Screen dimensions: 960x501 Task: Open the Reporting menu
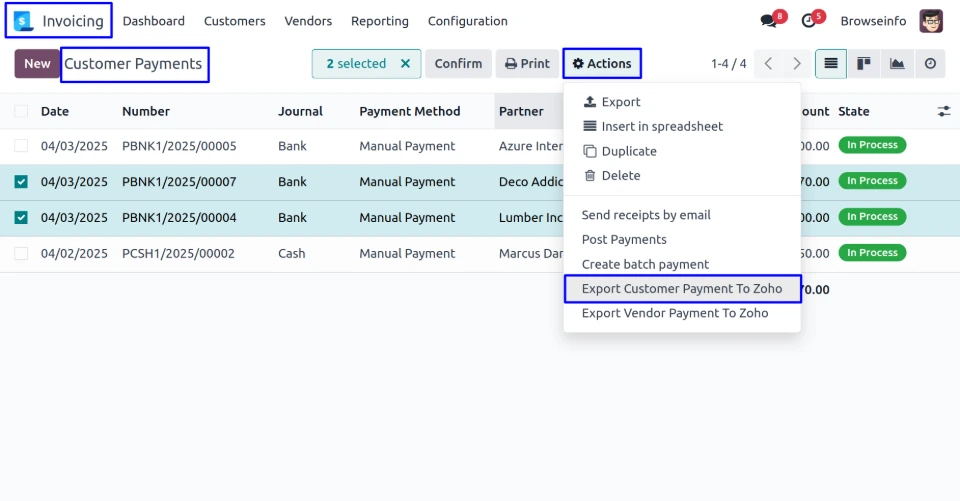click(x=380, y=21)
